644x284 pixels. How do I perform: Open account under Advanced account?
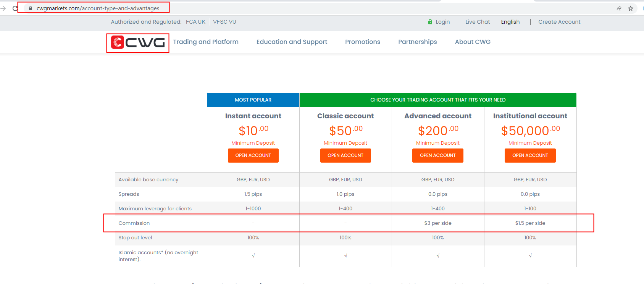[x=438, y=155]
